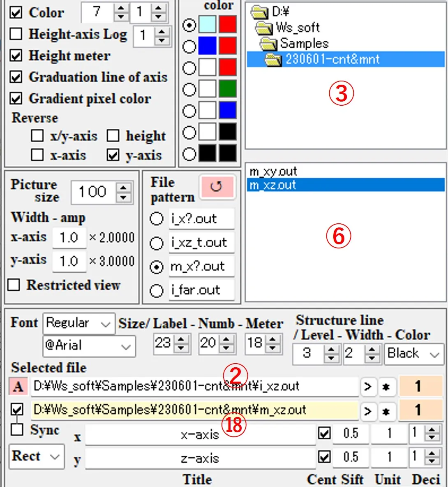This screenshot has height=487, width=448.
Task: Decrease second Color value with spinner
Action: 159,17
